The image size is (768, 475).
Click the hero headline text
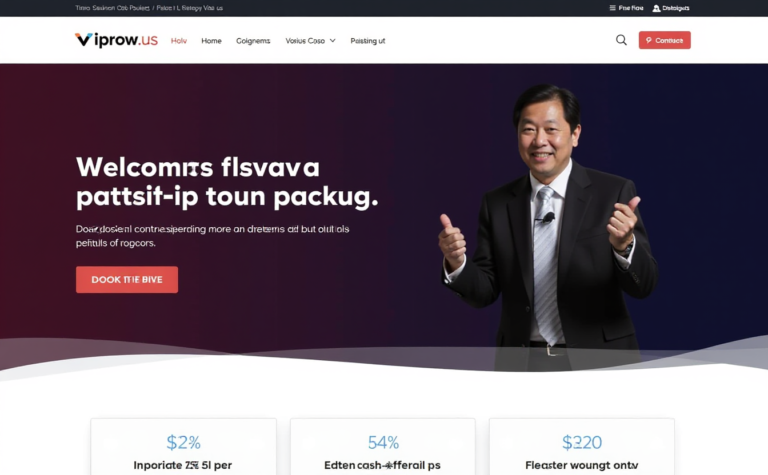tap(227, 182)
